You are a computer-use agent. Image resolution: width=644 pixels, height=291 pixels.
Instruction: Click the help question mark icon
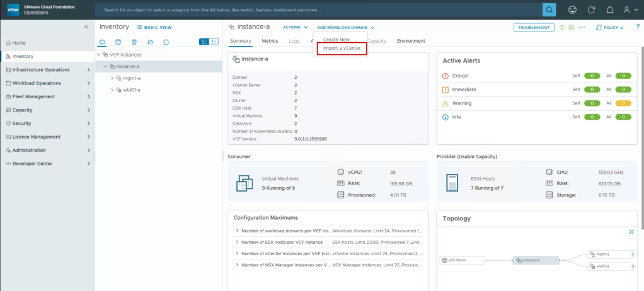638,27
